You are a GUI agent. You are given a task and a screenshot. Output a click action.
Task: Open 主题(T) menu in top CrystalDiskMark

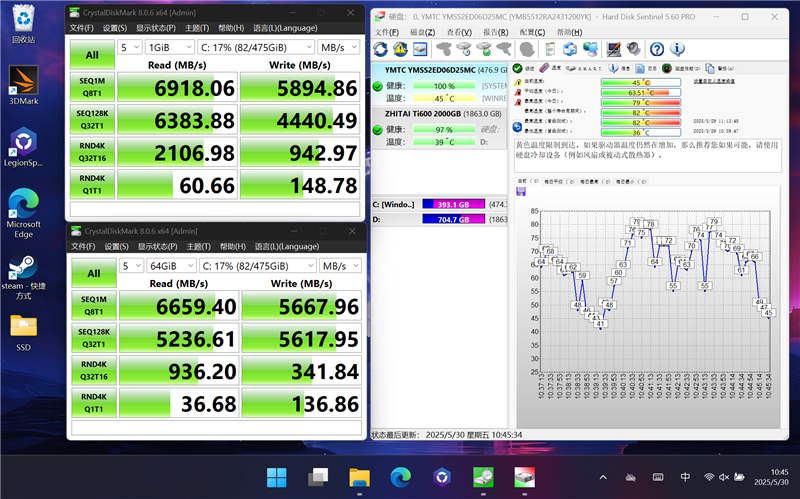point(197,27)
